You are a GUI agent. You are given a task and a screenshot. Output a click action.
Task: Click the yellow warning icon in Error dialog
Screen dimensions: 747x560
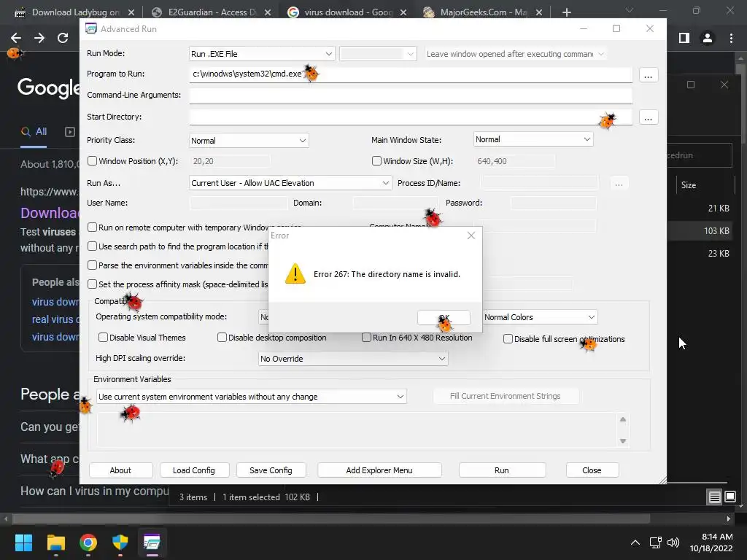295,274
